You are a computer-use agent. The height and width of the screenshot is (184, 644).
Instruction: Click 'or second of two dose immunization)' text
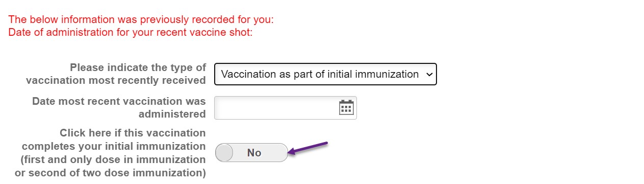(110, 173)
